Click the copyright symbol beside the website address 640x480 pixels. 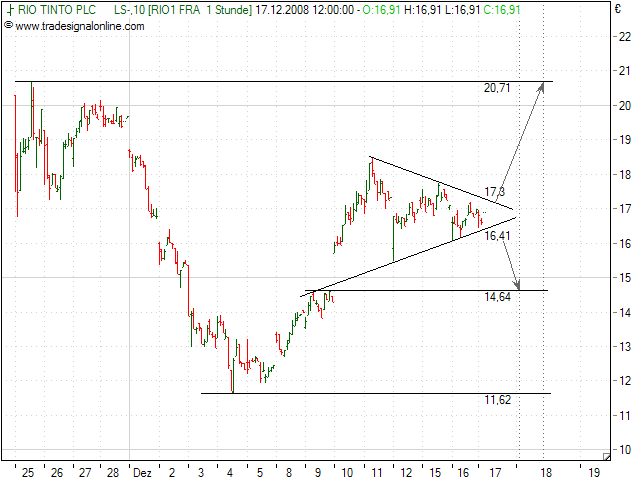8,26
